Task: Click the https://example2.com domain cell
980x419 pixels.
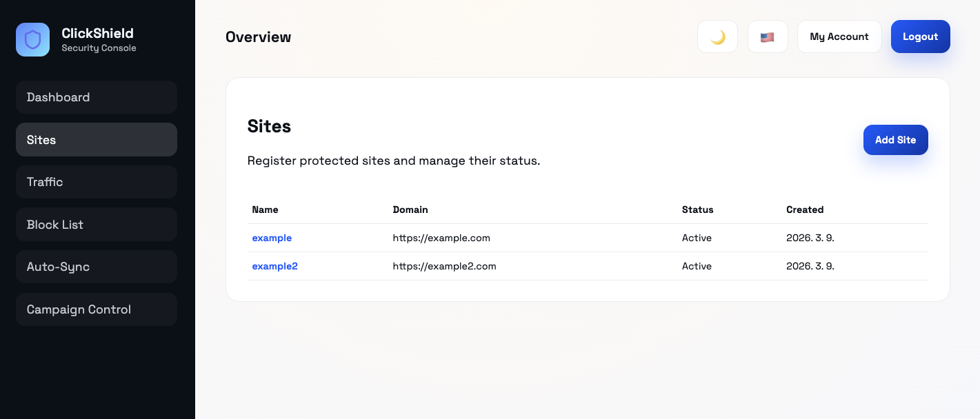Action: (444, 266)
